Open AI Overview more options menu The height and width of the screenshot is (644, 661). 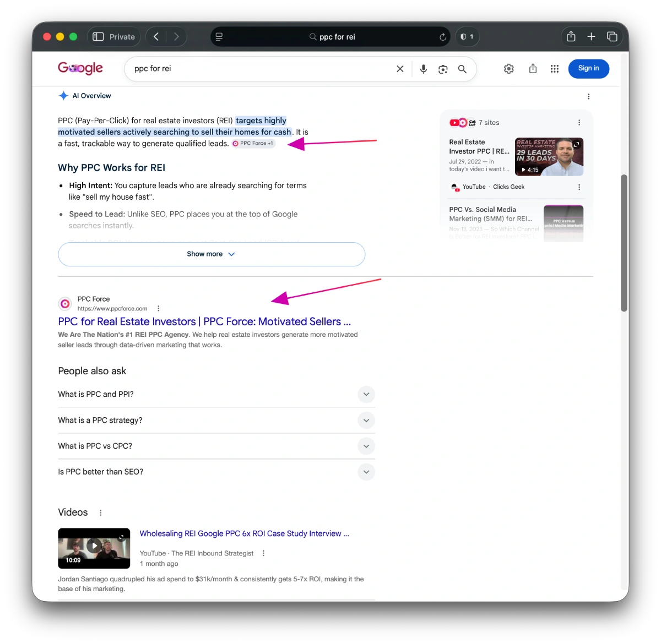[588, 96]
